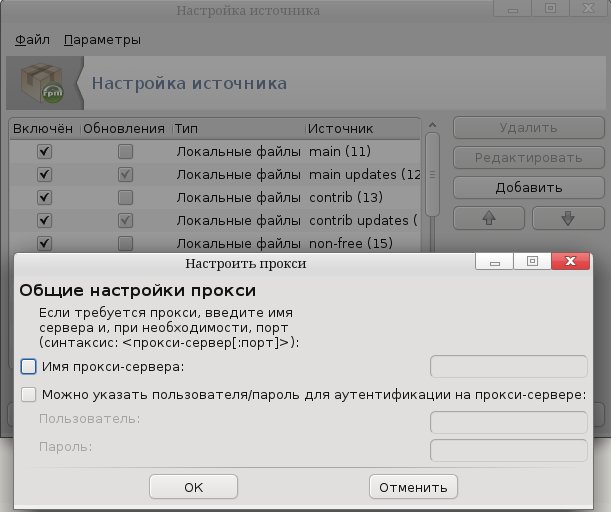Toggle Обновления checkbox for contrib updates

click(x=125, y=221)
